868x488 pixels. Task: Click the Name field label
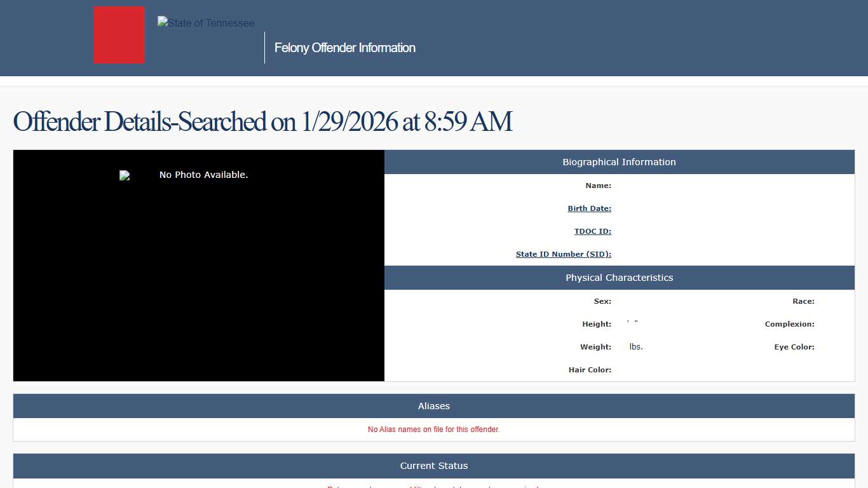(x=598, y=186)
